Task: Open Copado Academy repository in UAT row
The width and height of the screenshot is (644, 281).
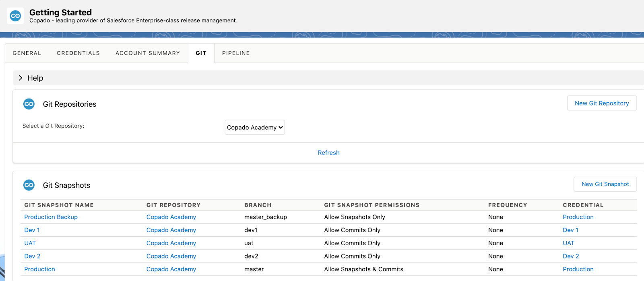Action: [171, 243]
